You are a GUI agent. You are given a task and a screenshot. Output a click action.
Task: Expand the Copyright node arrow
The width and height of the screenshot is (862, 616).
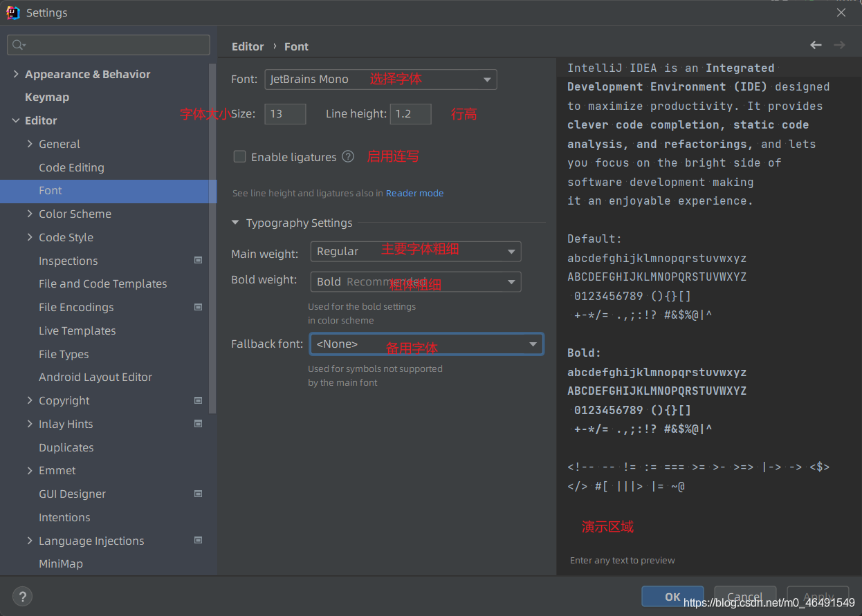coord(30,400)
